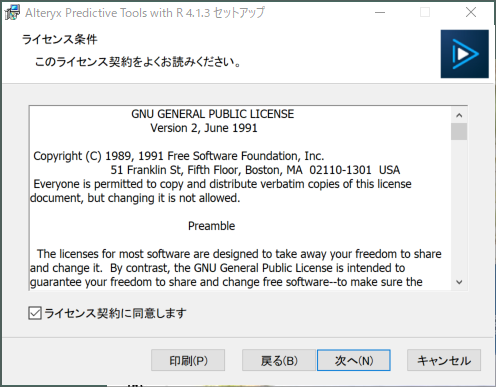Click the ライセンス条件 header title
Viewport: 496px width, 387px height.
tap(60, 40)
